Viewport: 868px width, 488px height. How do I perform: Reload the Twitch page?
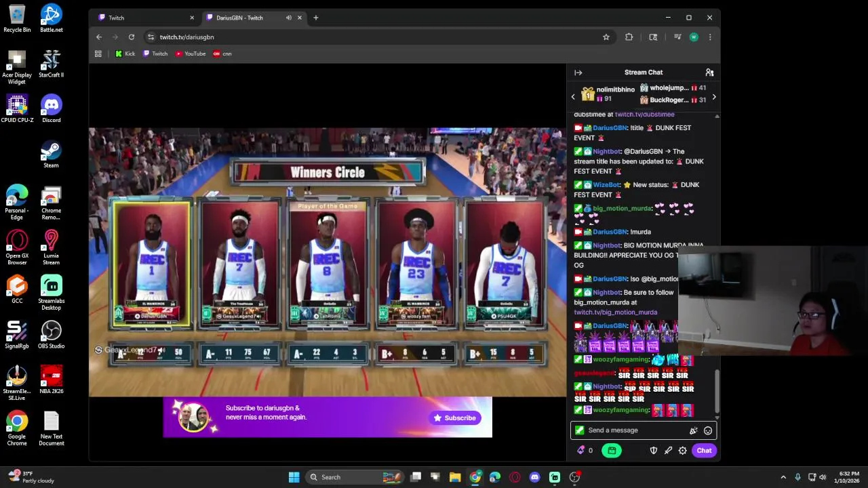[x=132, y=37]
